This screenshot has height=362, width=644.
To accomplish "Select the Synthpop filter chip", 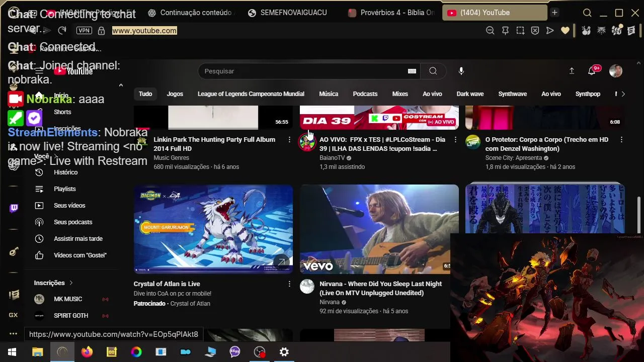I will click(x=588, y=94).
